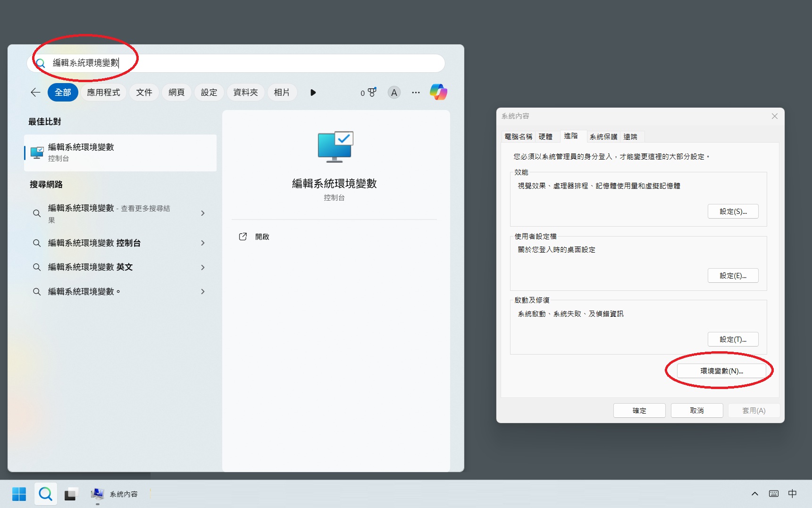Viewport: 812px width, 508px height.
Task: Show more filter categories with arrow
Action: [x=313, y=93]
